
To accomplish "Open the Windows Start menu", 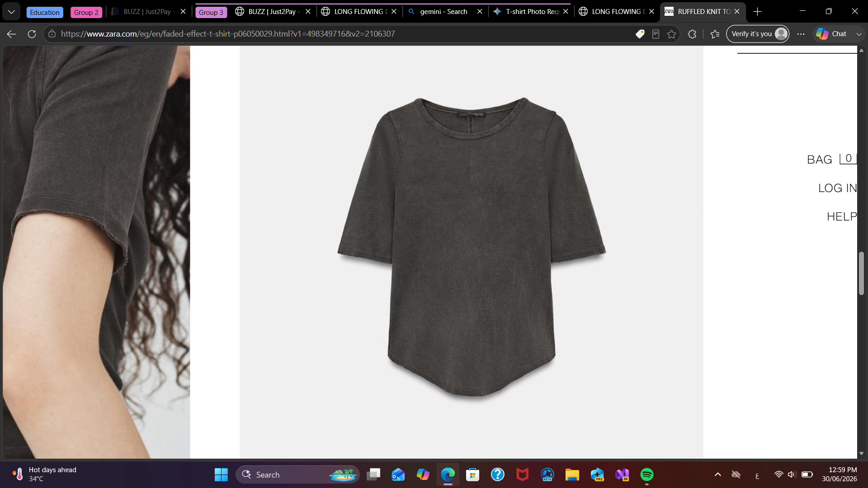I will 221,474.
